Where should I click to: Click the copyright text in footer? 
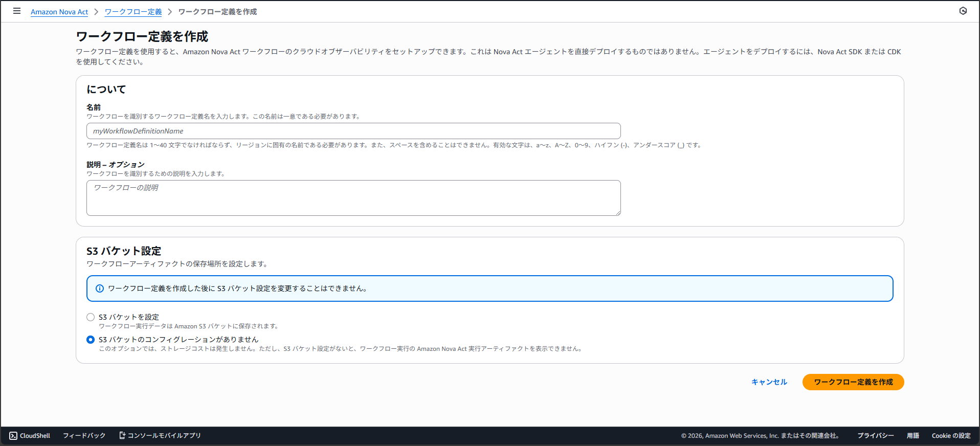760,436
